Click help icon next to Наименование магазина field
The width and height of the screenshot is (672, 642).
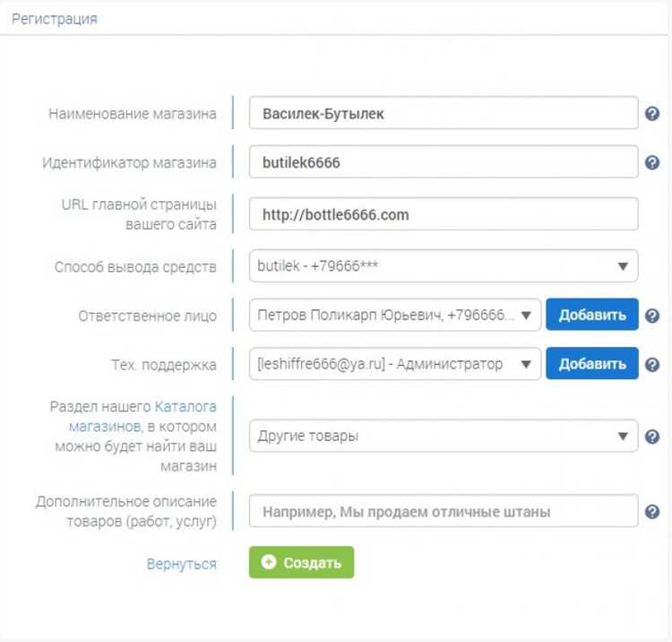(652, 114)
